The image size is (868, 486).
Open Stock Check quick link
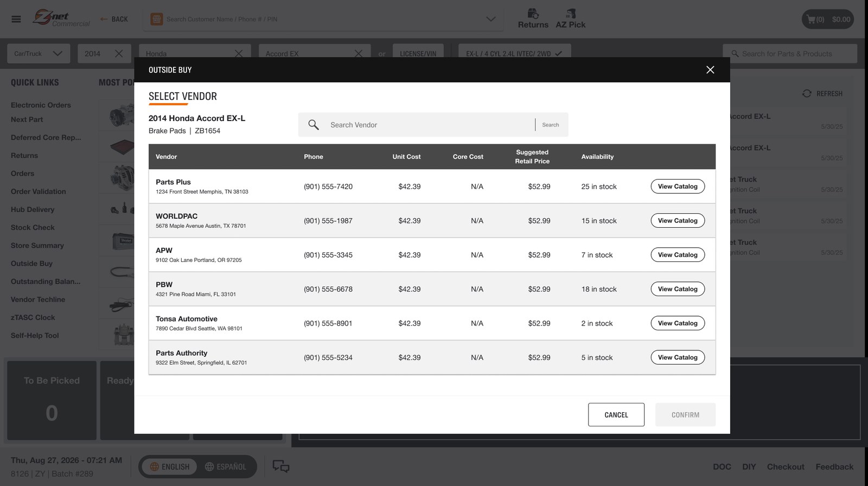click(33, 228)
